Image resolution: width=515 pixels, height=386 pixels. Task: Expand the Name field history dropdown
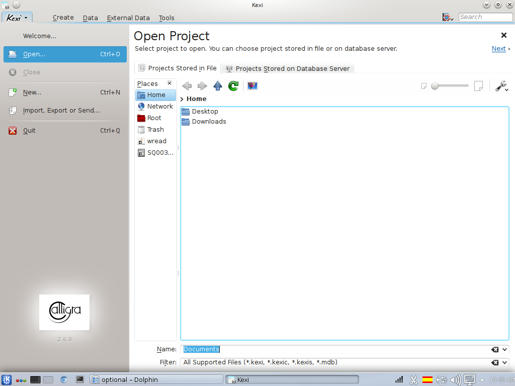(x=505, y=349)
